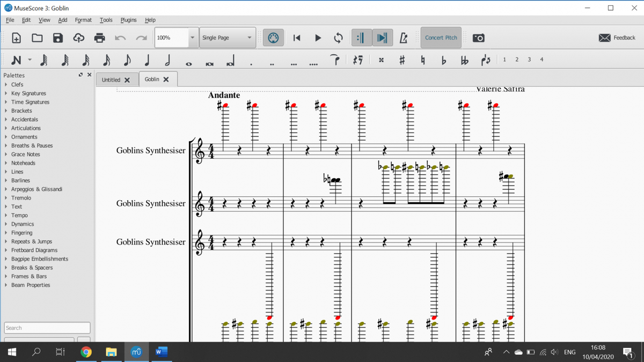Toggle Concert Pitch mode
The width and height of the screenshot is (644, 362).
pyautogui.click(x=440, y=38)
